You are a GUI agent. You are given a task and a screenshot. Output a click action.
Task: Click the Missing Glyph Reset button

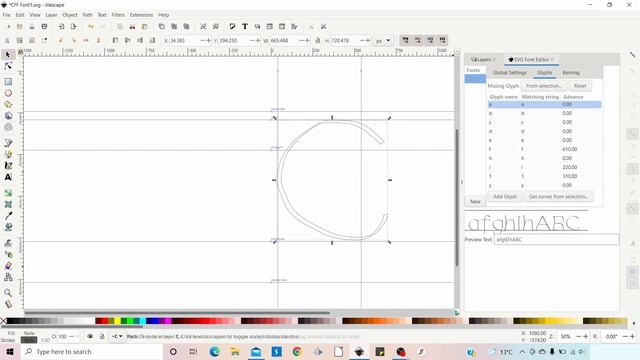[x=580, y=86]
